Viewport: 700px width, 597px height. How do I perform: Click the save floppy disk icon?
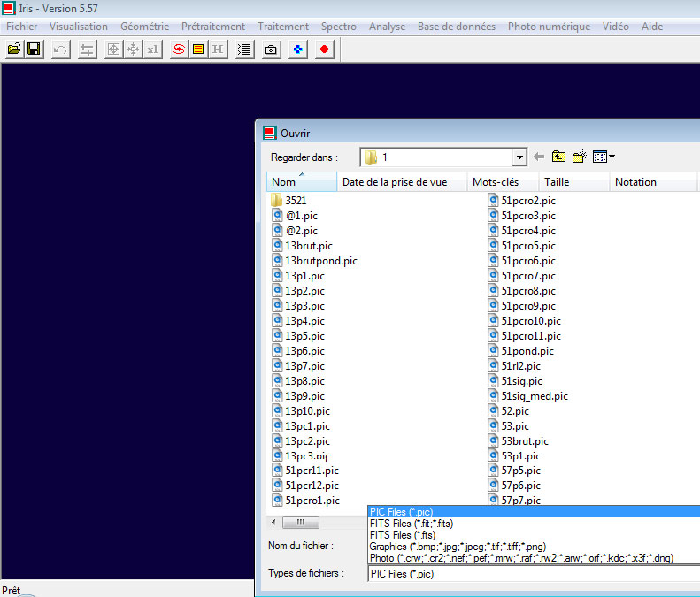pos(34,49)
